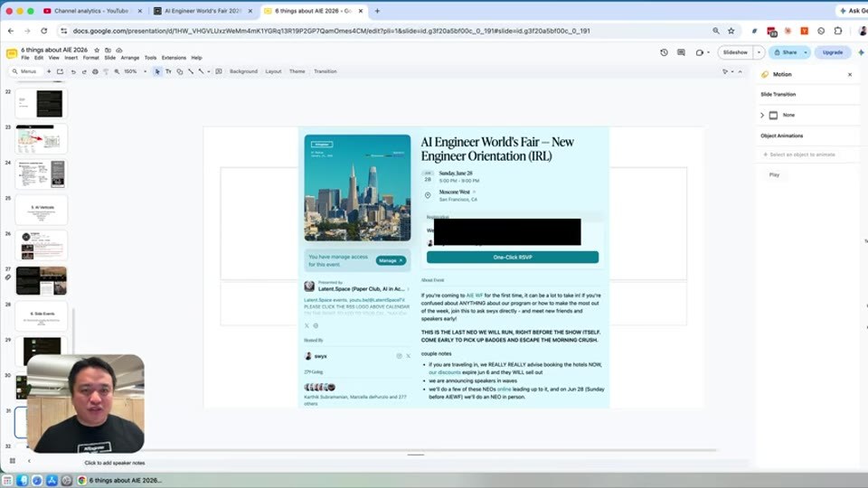Switch to AI Engineer World's Fair tab
Screen dimensions: 868x488
[203, 11]
